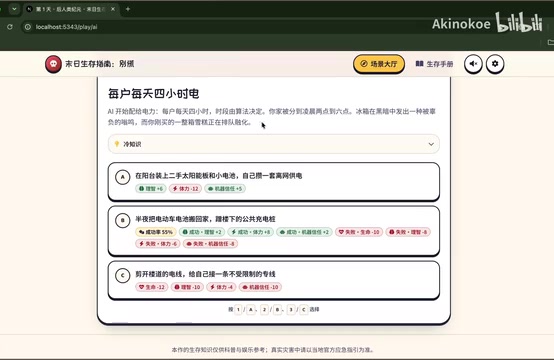Click the 成功率 55% badge
Screen dimensions: 554x360
(x=156, y=232)
